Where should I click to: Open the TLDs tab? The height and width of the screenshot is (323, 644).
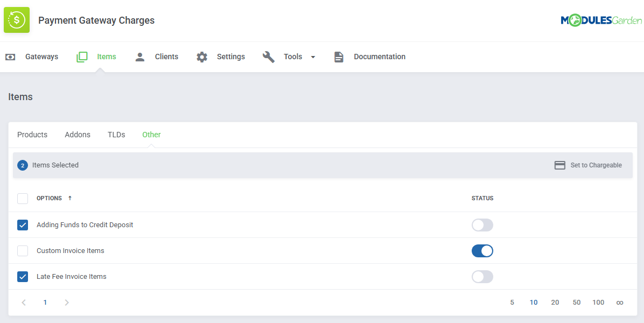[x=116, y=135]
